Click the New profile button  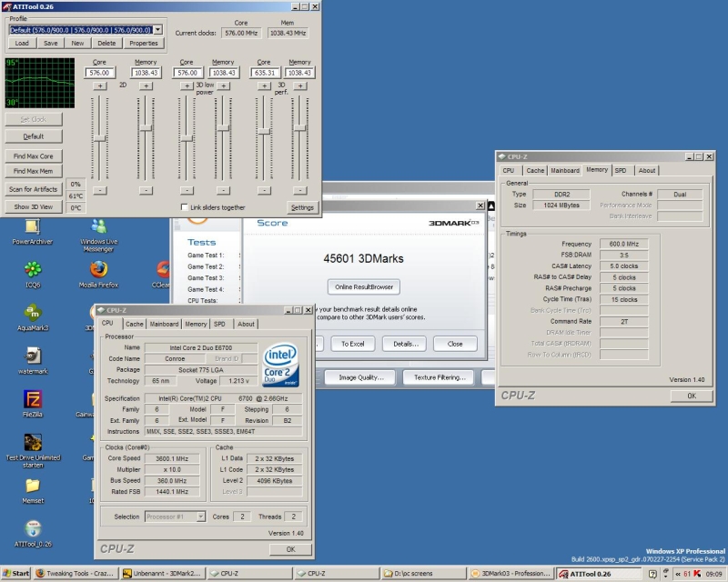click(x=77, y=43)
